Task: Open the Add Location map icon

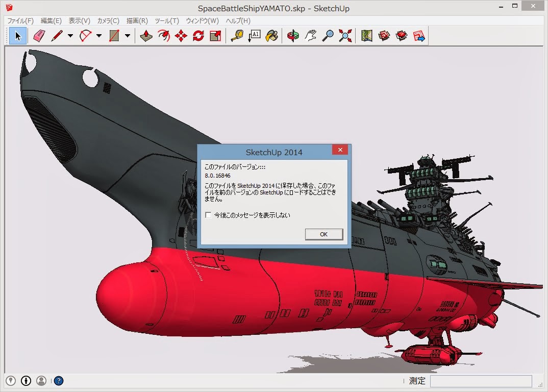Action: point(367,36)
